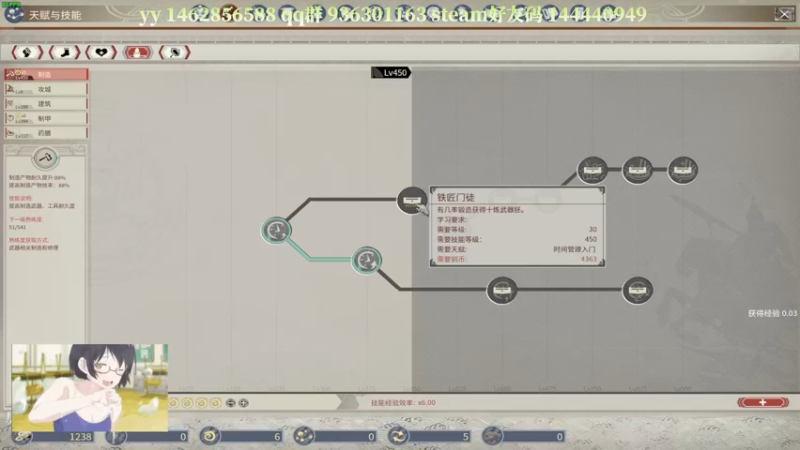
Task: Select the highlighted red crafting category tab
Action: (138, 52)
